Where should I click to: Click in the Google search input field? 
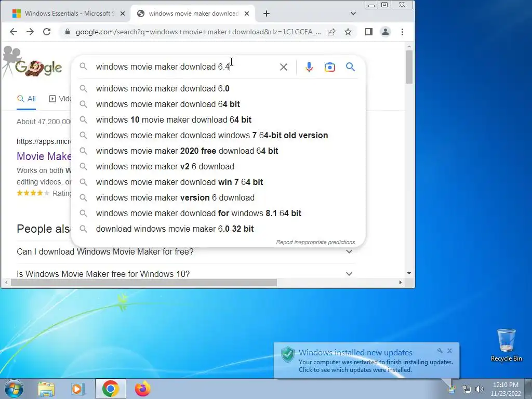185,67
